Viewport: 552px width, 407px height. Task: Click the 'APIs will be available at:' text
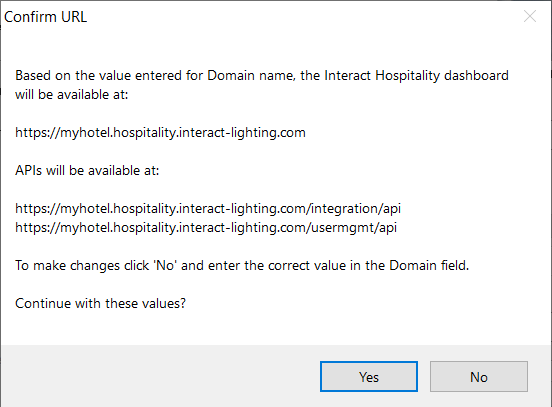[x=87, y=171]
